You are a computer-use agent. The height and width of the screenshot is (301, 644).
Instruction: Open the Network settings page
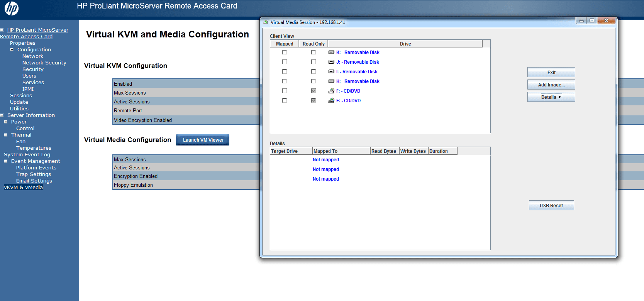point(33,56)
